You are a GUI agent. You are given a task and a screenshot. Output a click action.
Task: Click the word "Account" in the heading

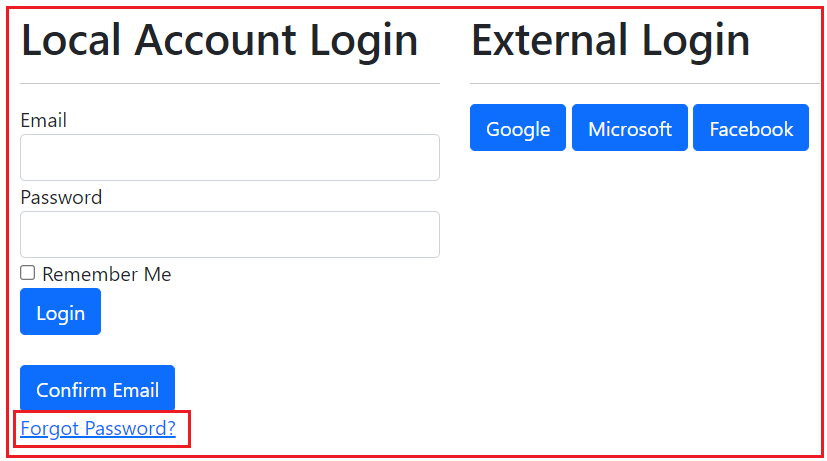pyautogui.click(x=215, y=40)
